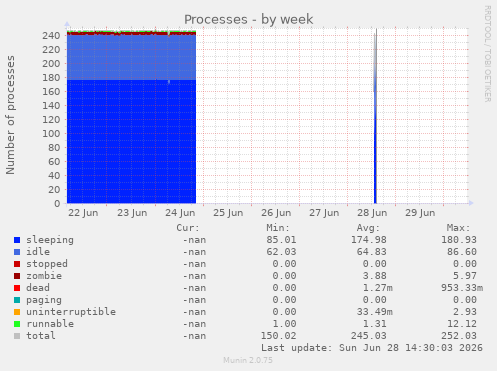Click the paging legend color swatch
Image resolution: width=497 pixels, height=371 pixels.
(17, 300)
